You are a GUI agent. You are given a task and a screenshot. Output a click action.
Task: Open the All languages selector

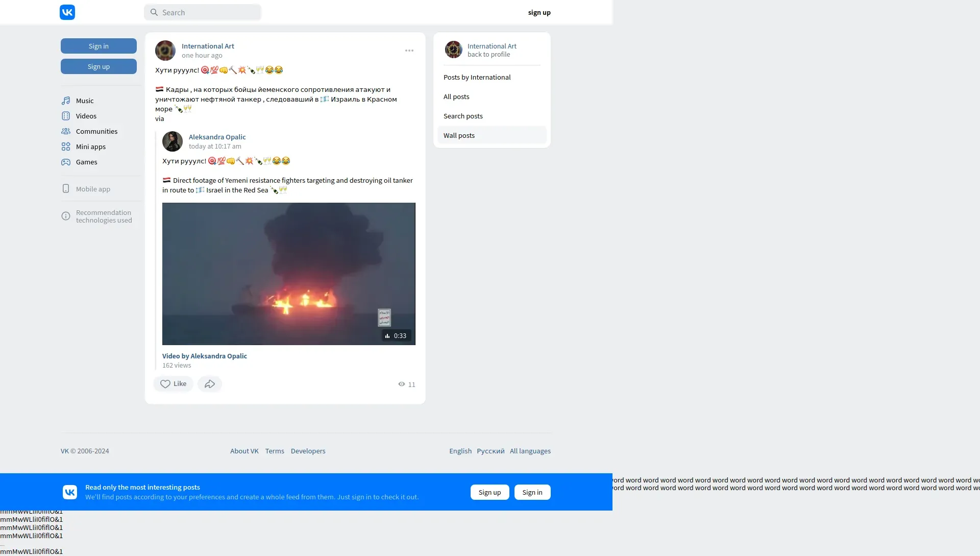(x=530, y=451)
